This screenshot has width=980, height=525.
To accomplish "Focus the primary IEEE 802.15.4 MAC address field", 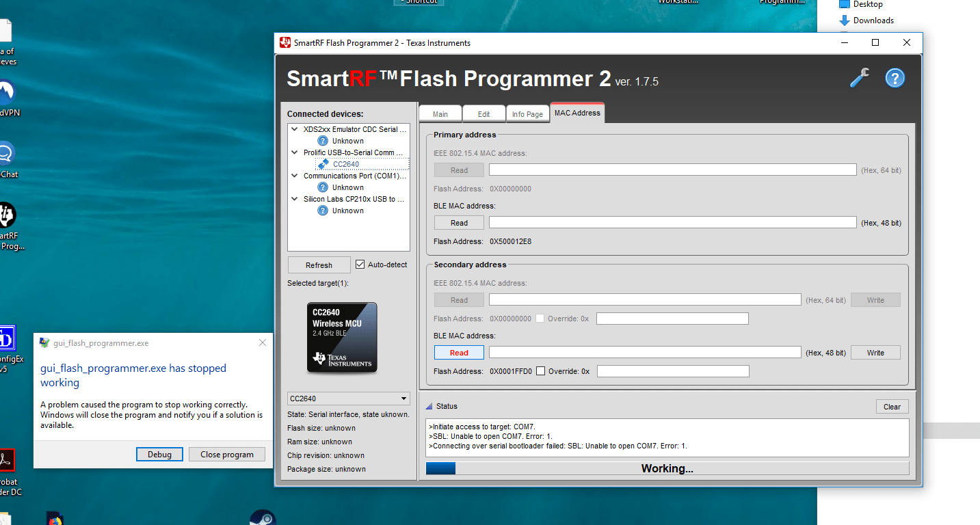I will (x=673, y=170).
